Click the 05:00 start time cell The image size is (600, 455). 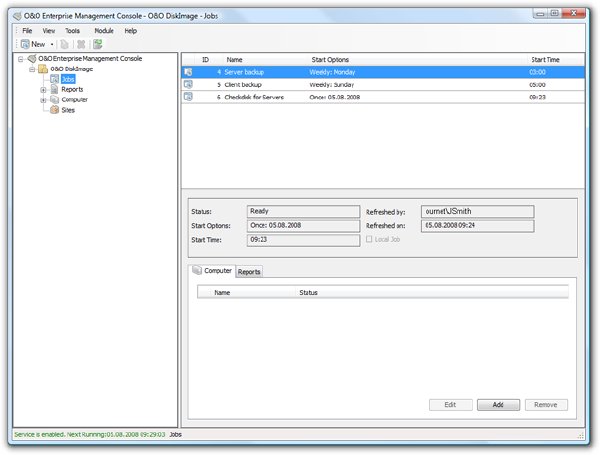[x=537, y=85]
